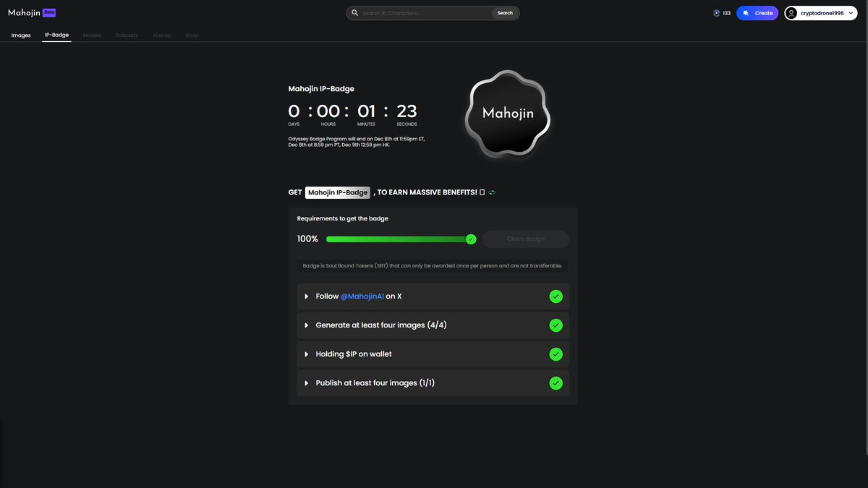Image resolution: width=868 pixels, height=488 pixels.
Task: Click green check on Publish images row
Action: pyautogui.click(x=556, y=383)
